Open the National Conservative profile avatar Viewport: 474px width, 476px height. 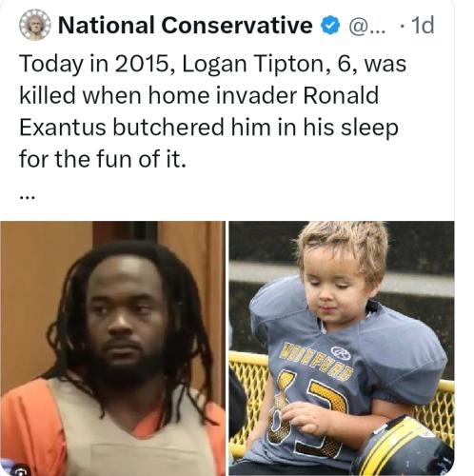[35, 25]
